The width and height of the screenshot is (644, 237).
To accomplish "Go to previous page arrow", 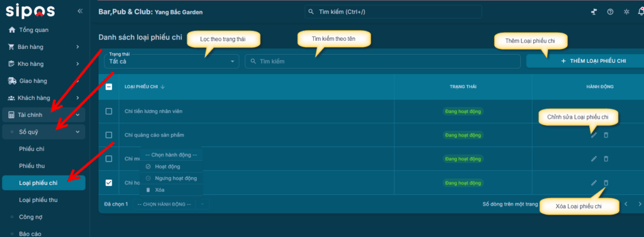I will coord(626,204).
